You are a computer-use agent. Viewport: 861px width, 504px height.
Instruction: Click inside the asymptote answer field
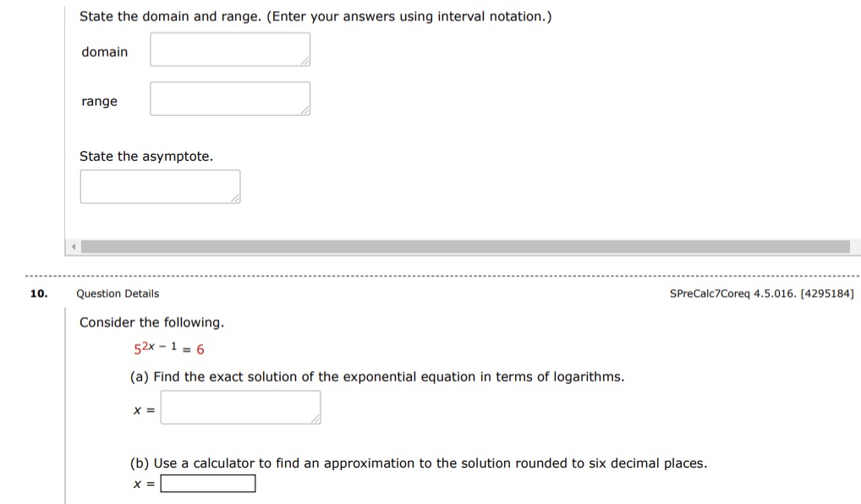coord(159,185)
